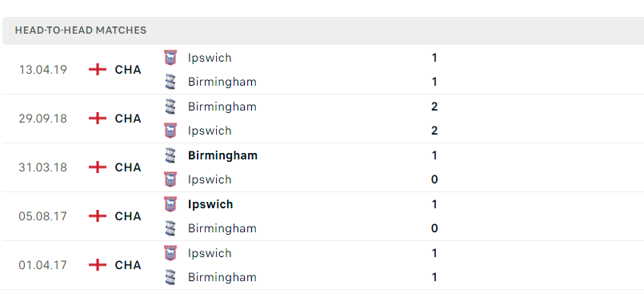
Task: Click Birmingham crest in 01.04.17 match
Action: (170, 277)
